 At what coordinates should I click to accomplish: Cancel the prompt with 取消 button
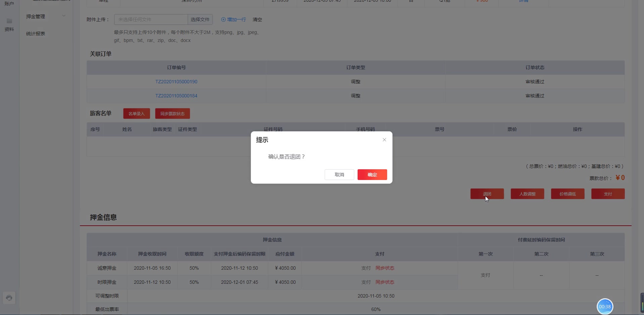[339, 175]
